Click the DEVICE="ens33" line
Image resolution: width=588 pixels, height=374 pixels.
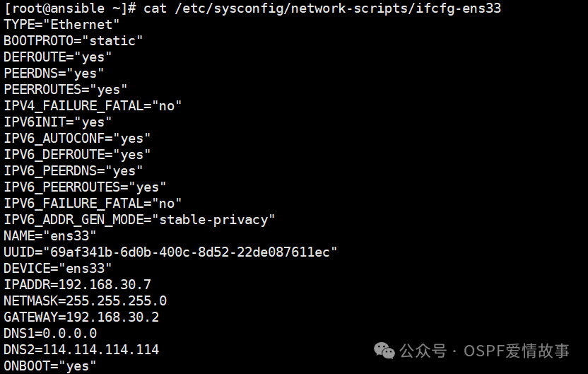[58, 269]
